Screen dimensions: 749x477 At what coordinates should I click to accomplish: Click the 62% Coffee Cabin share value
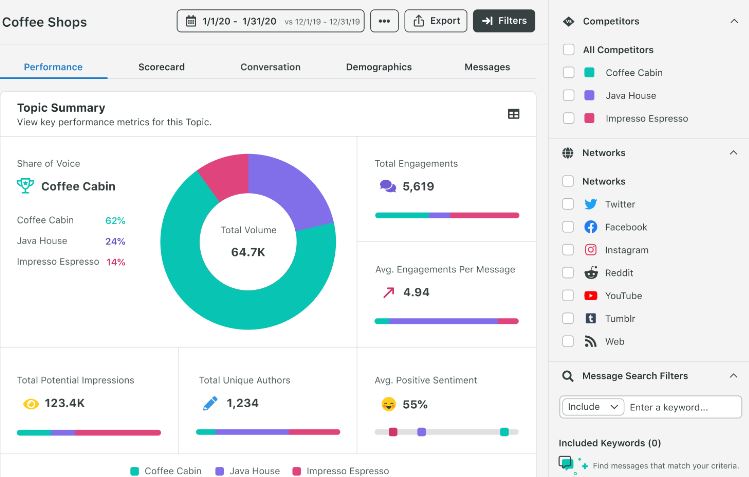[115, 221]
